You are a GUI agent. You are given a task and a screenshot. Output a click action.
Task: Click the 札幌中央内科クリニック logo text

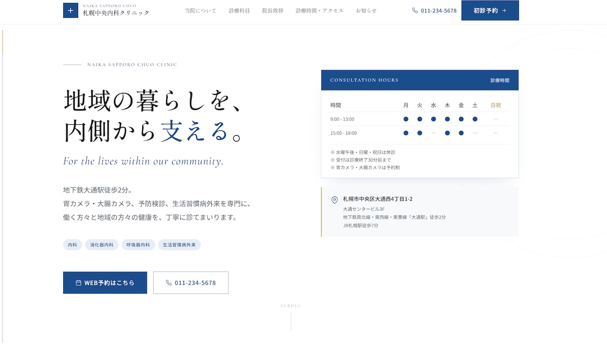click(116, 12)
